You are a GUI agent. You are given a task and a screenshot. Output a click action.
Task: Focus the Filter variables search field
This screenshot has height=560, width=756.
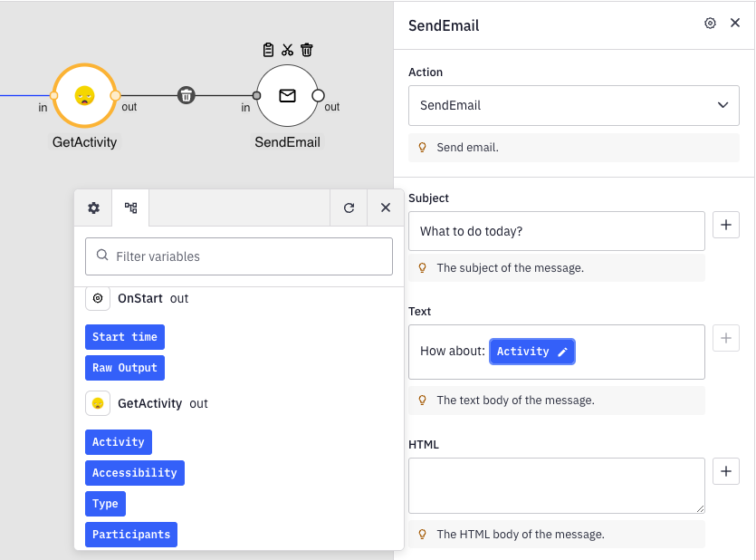(x=239, y=256)
